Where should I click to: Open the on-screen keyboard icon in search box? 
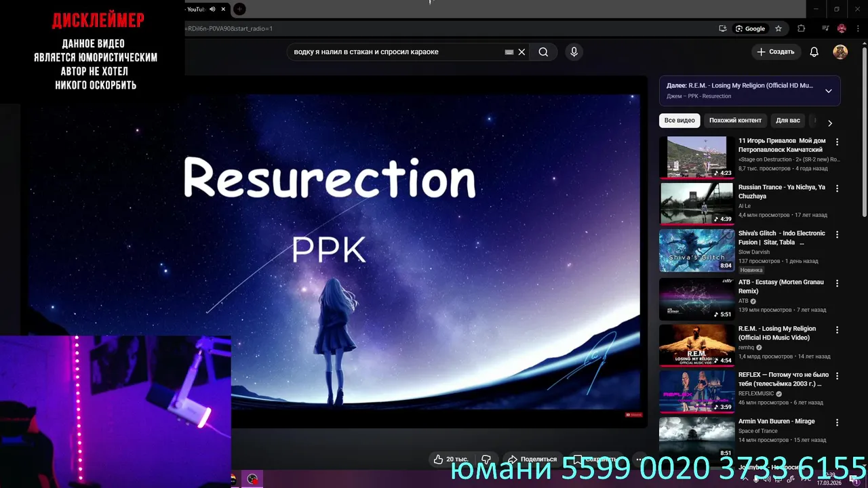pos(509,52)
